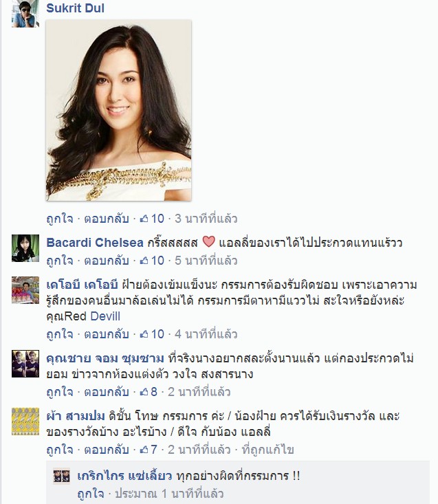Screen dimensions: 438x504
Task: Show edit history via ที่ถูกแก้ไข
Action: (x=267, y=450)
